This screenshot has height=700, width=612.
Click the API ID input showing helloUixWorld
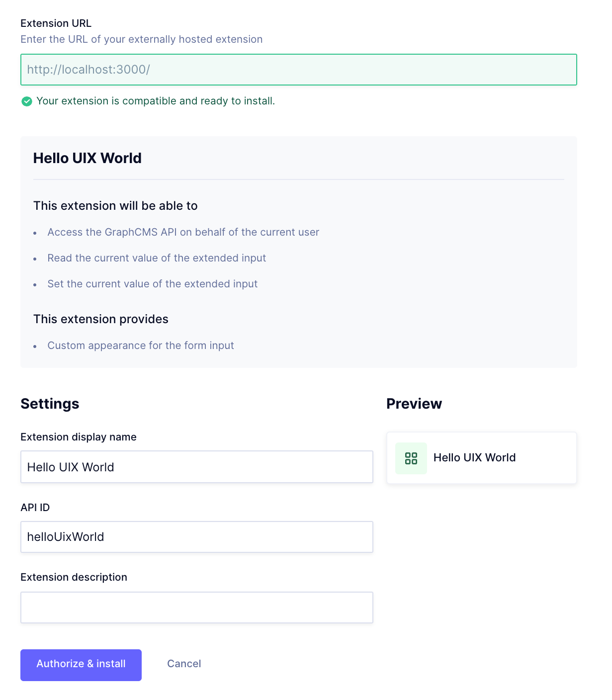pyautogui.click(x=196, y=537)
